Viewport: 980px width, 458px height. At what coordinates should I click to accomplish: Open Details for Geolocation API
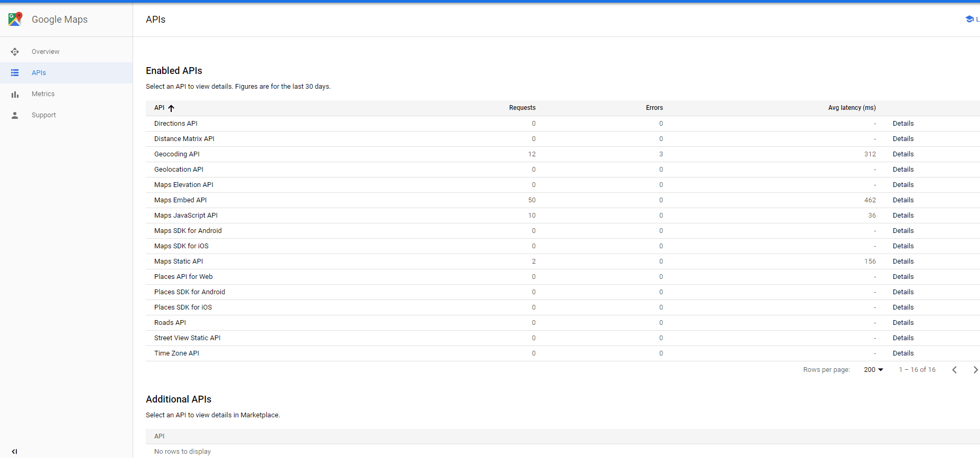[x=903, y=170]
